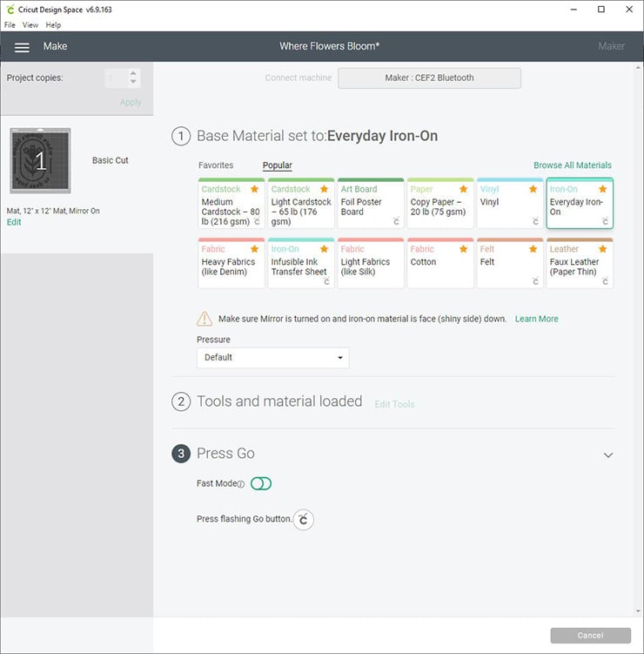Collapse the Press Go section chevron
644x654 pixels.
click(608, 455)
